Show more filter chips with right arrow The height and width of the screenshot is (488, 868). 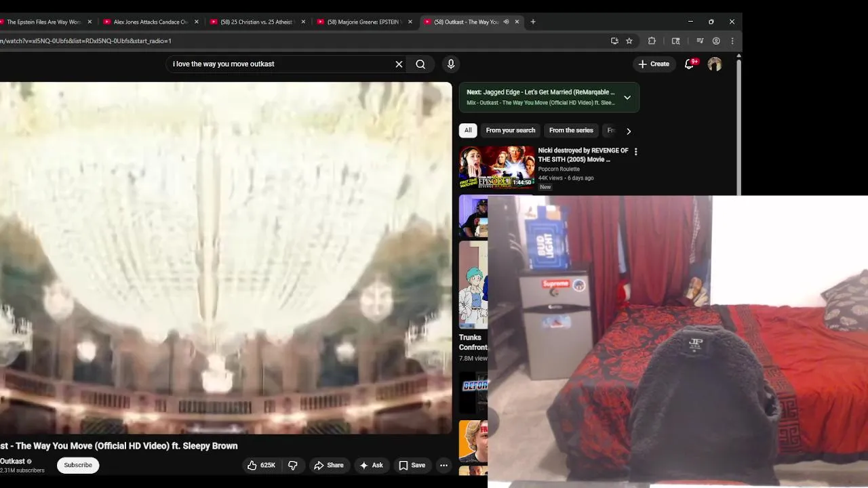point(629,131)
